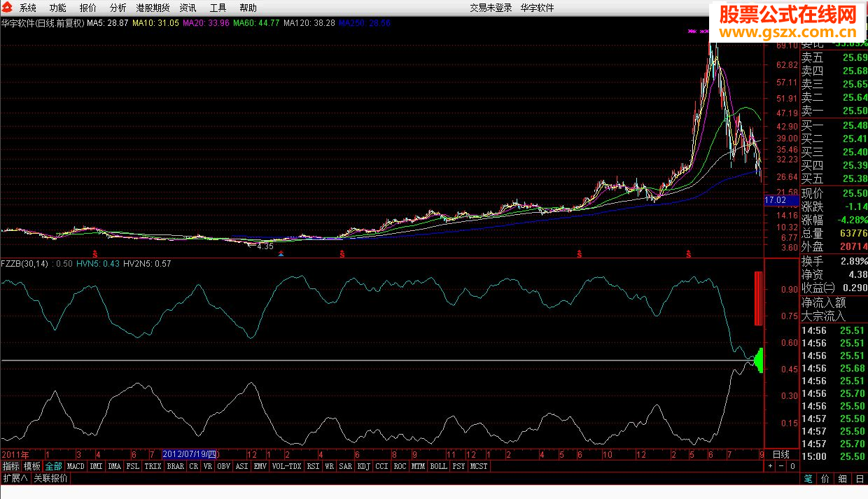Open the 帮助 menu

pyautogui.click(x=248, y=8)
